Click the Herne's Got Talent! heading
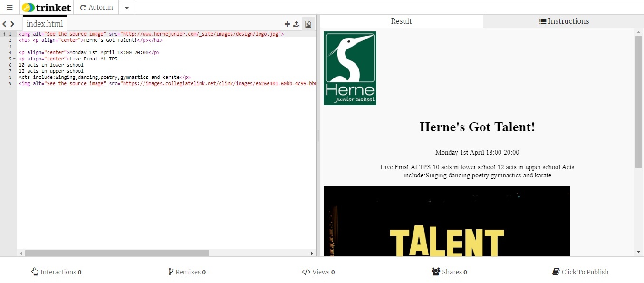Screen dimensions: 644x283 tap(477, 127)
